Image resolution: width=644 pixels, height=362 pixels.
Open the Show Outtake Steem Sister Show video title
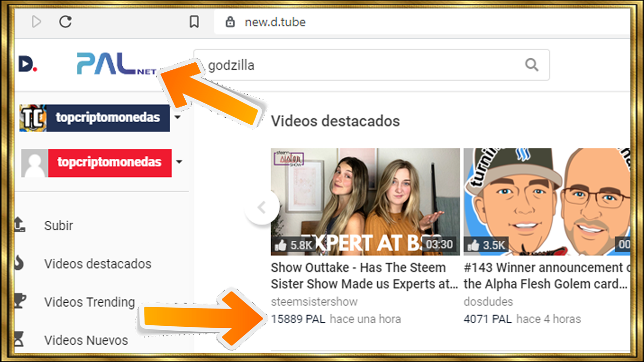click(365, 276)
